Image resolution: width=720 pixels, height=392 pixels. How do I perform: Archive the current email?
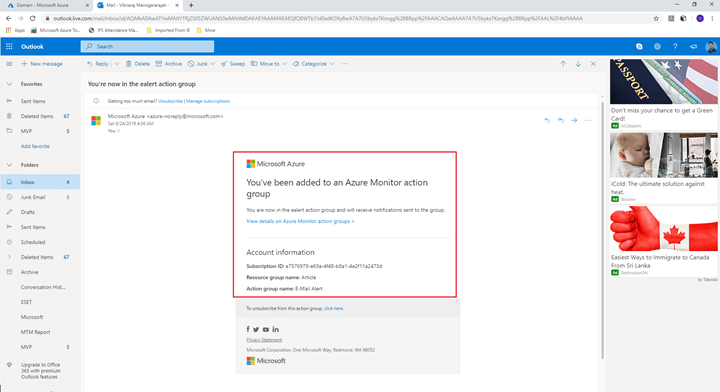pos(169,64)
